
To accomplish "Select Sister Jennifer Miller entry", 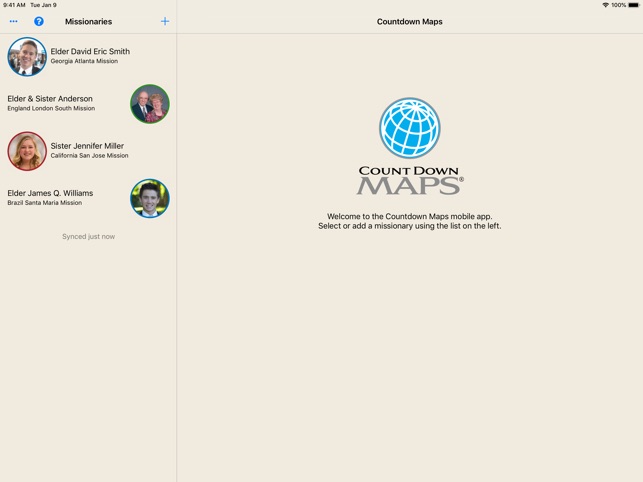I will click(x=88, y=151).
